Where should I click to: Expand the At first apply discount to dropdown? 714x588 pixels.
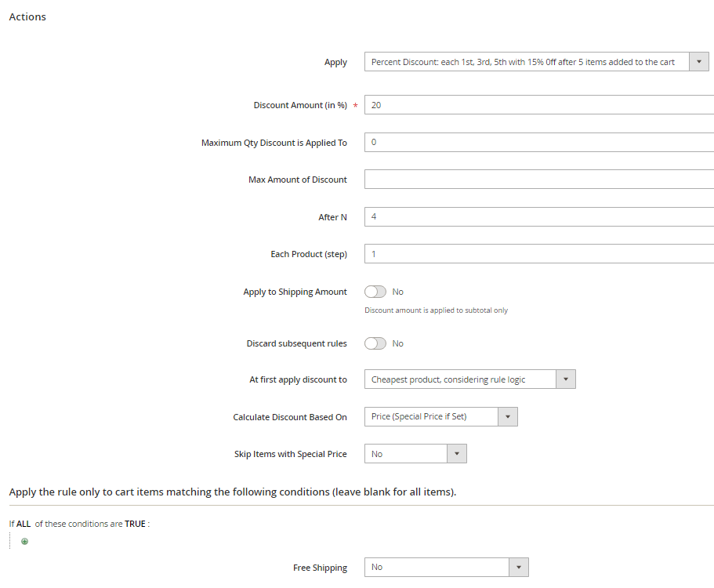[x=469, y=379]
